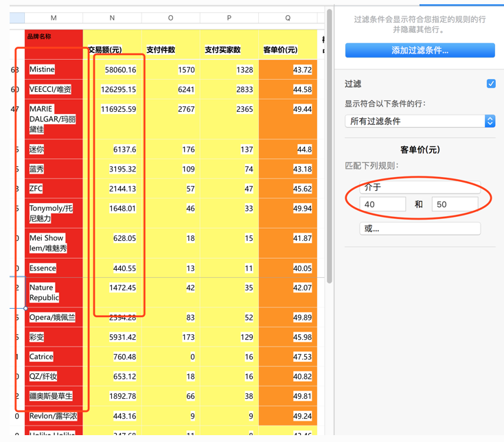Toggle the 过滤 checkbox
The width and height of the screenshot is (504, 442).
point(491,84)
